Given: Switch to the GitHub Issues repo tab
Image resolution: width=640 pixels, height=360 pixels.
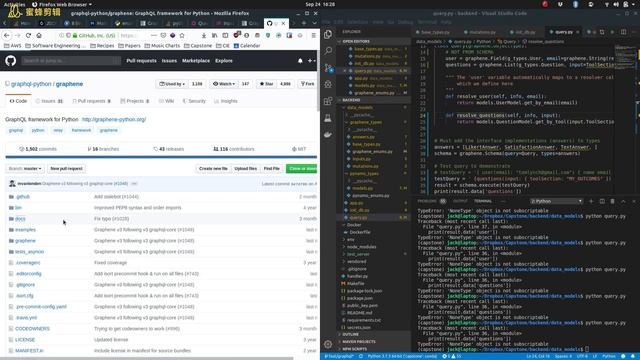Looking at the screenshot, I should [49, 101].
